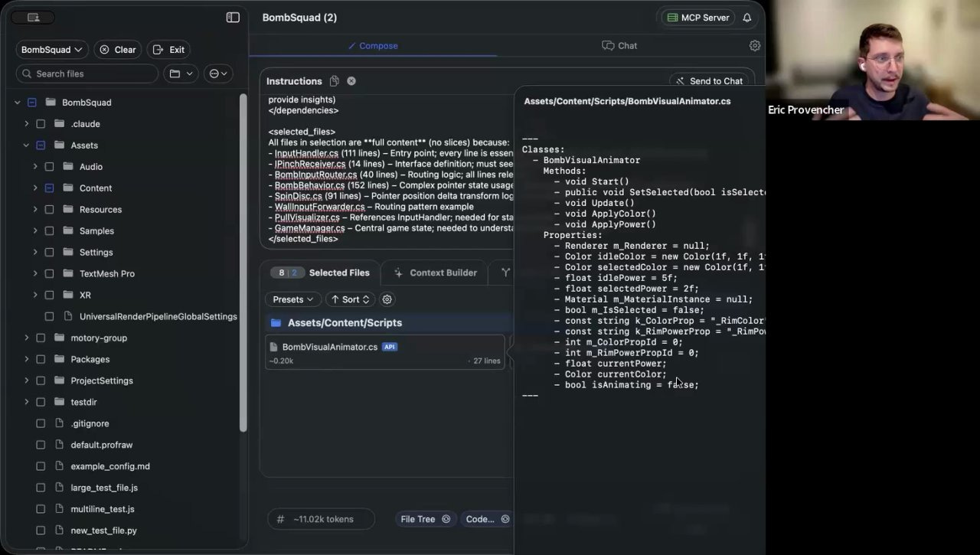Focus the Search files field

coord(87,73)
